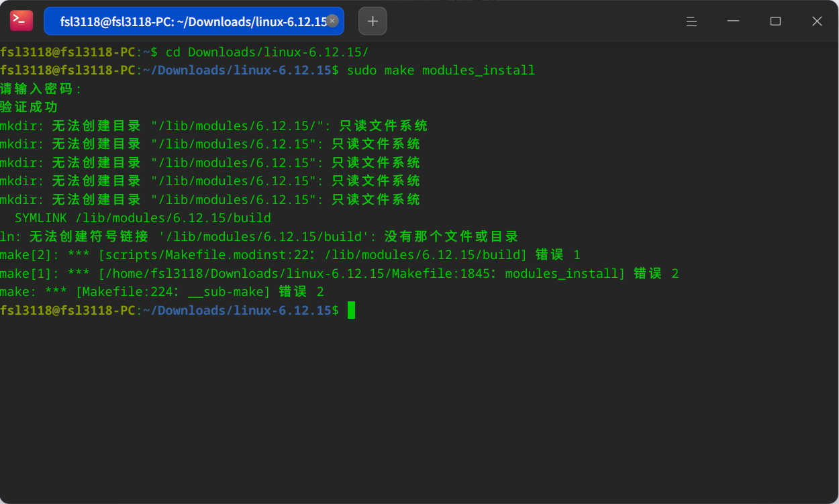
Task: Click the 'make[1]: ***' Makefile:1845 error line
Action: (x=340, y=273)
